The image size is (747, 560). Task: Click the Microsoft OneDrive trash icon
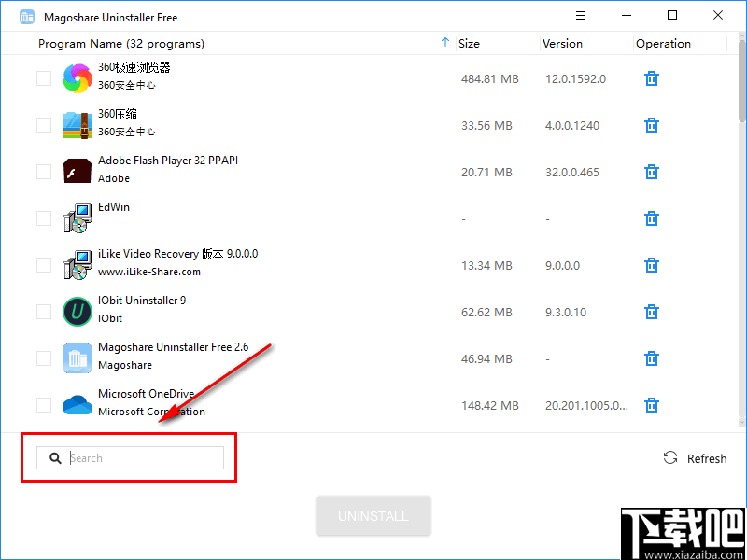point(651,405)
